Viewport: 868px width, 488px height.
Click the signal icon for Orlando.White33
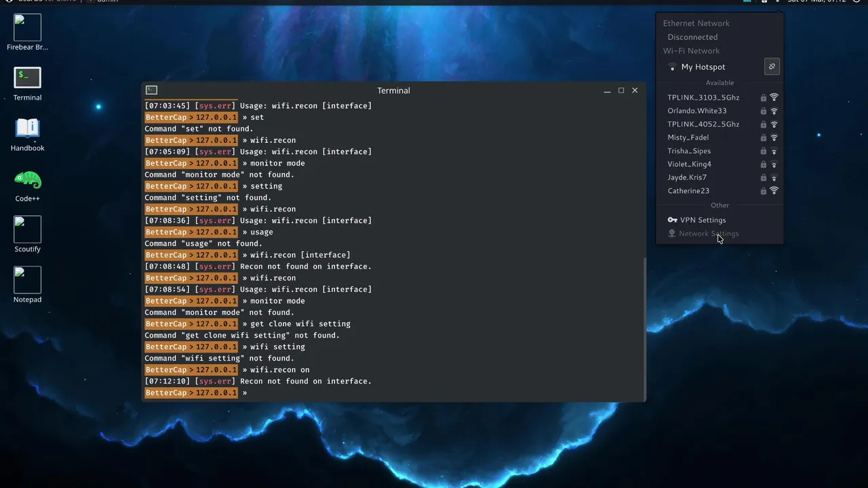point(774,110)
